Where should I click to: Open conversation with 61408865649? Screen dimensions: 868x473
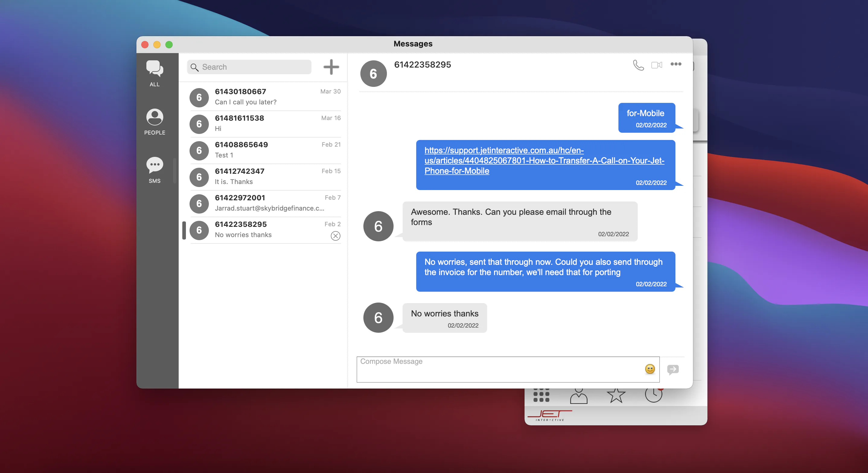tap(265, 150)
